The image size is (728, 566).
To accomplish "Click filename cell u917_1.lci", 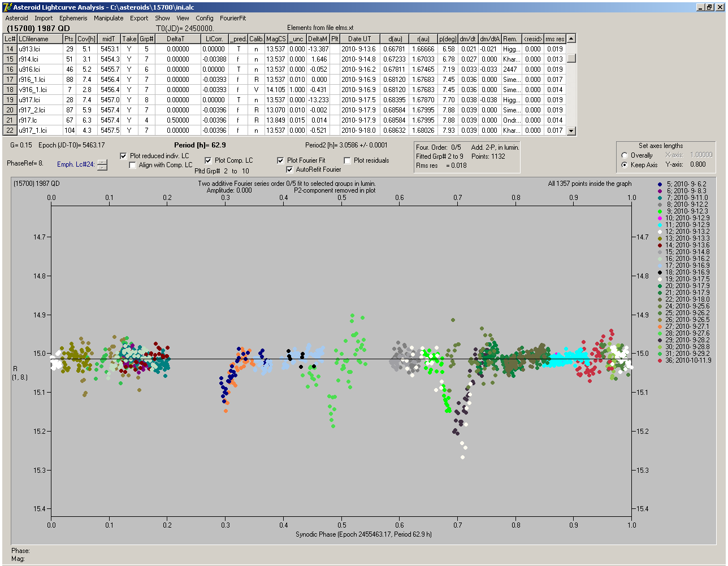I will tap(39, 130).
